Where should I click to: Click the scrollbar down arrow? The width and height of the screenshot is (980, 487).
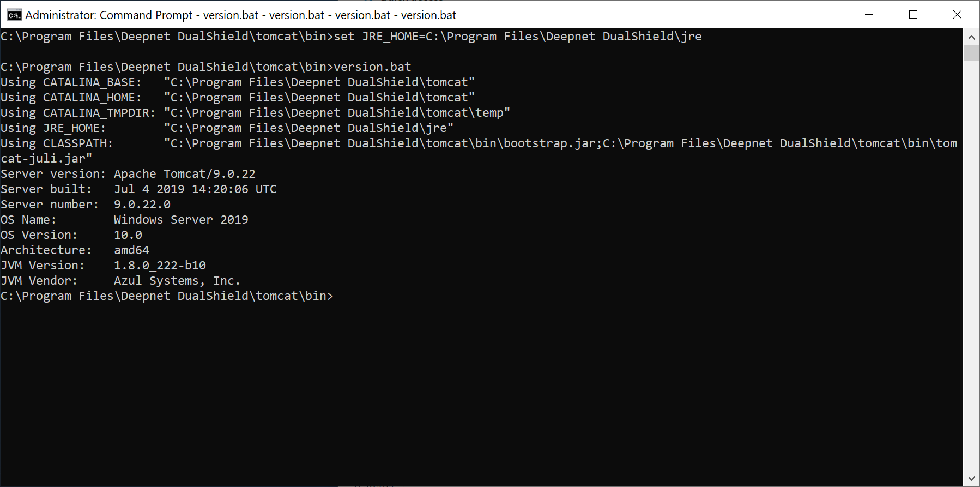[971, 478]
